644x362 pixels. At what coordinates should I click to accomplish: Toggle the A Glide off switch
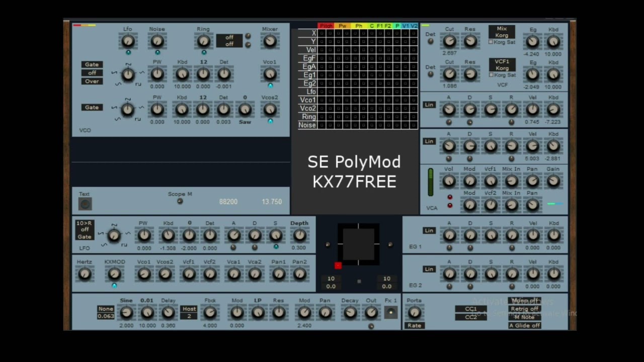tap(525, 325)
